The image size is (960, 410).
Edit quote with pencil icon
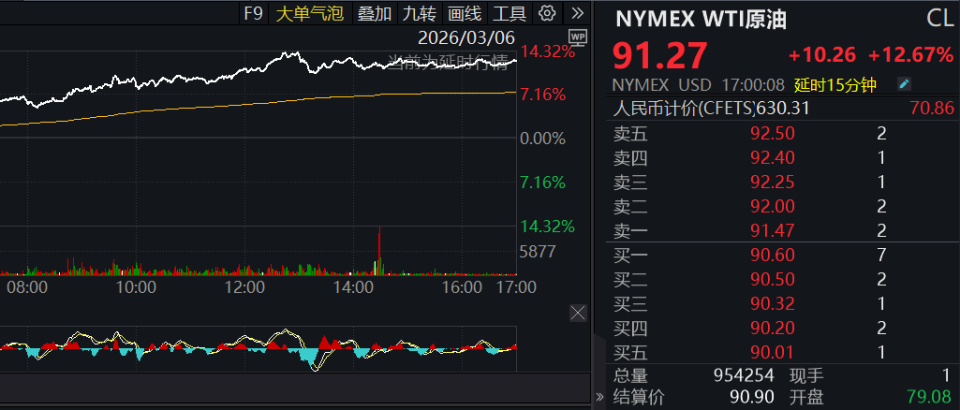(x=903, y=84)
